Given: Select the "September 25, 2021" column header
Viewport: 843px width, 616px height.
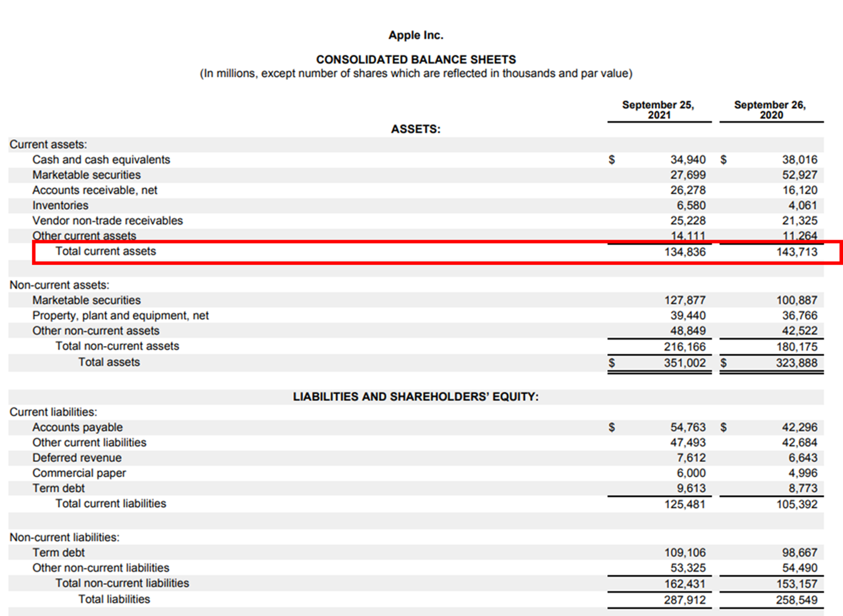Looking at the screenshot, I should (x=659, y=110).
